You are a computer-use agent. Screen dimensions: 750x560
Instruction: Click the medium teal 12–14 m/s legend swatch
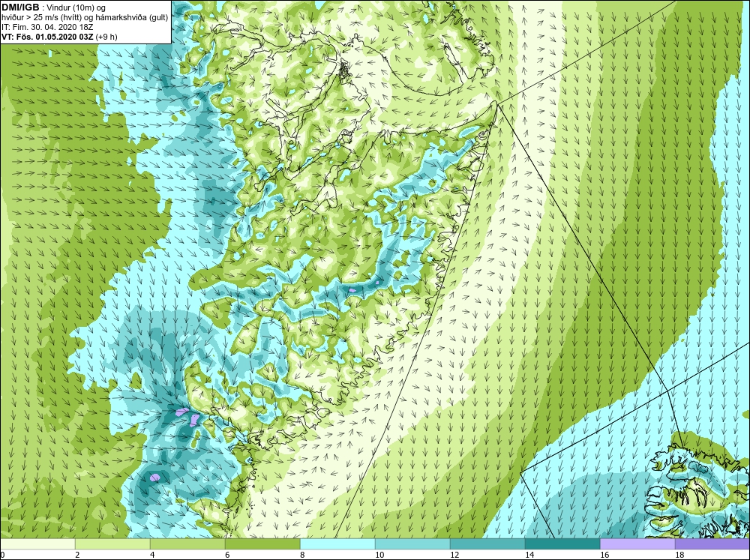click(487, 544)
